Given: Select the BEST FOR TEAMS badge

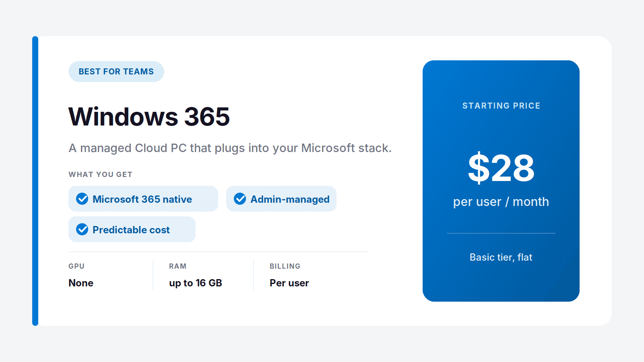Looking at the screenshot, I should tap(116, 72).
